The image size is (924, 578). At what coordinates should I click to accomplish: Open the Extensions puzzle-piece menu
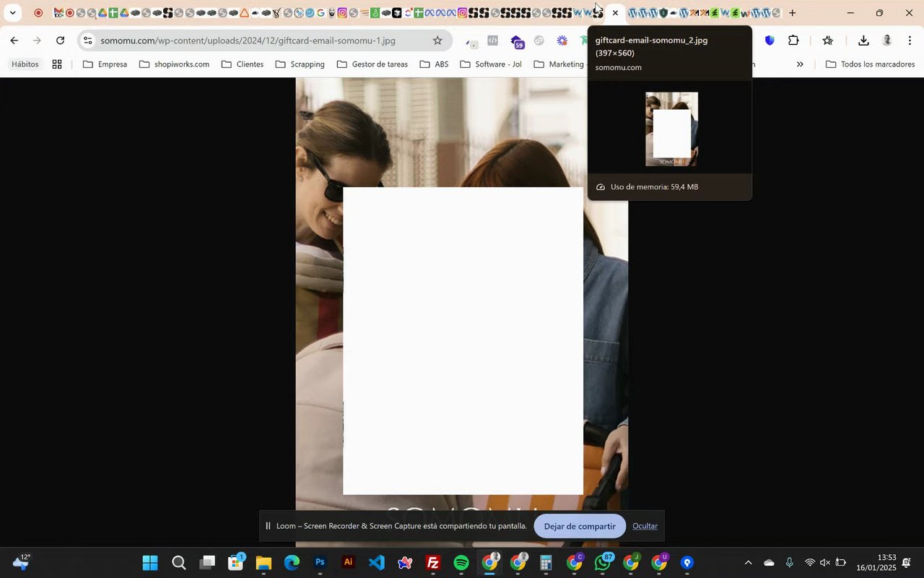pos(793,40)
